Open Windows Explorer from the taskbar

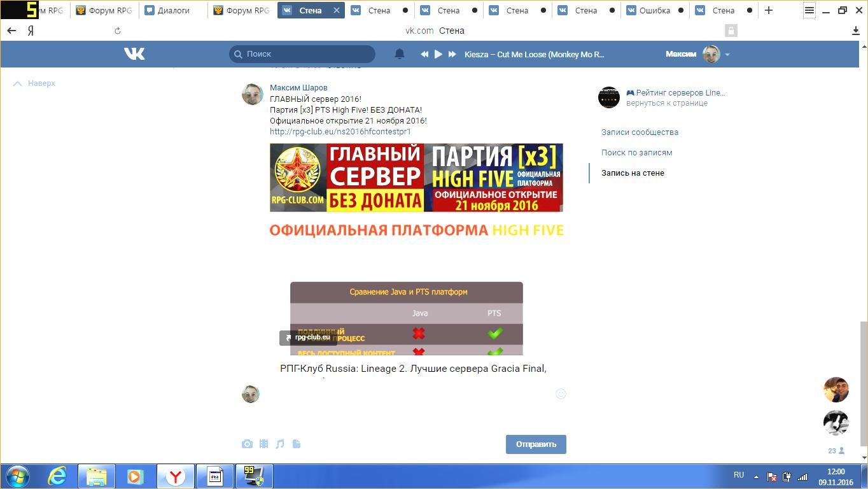97,476
